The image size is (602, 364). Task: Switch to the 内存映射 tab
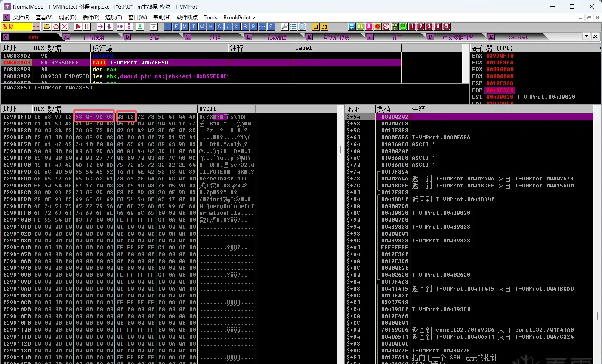click(x=93, y=37)
